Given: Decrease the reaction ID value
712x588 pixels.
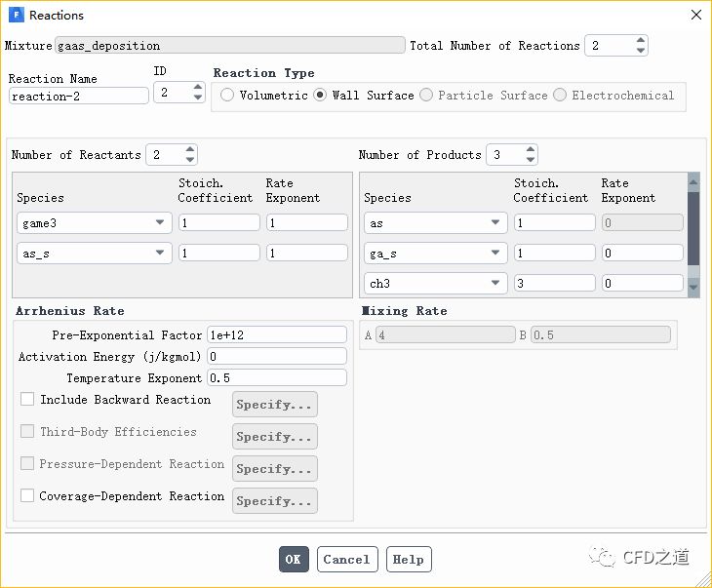Looking at the screenshot, I should pyautogui.click(x=198, y=98).
